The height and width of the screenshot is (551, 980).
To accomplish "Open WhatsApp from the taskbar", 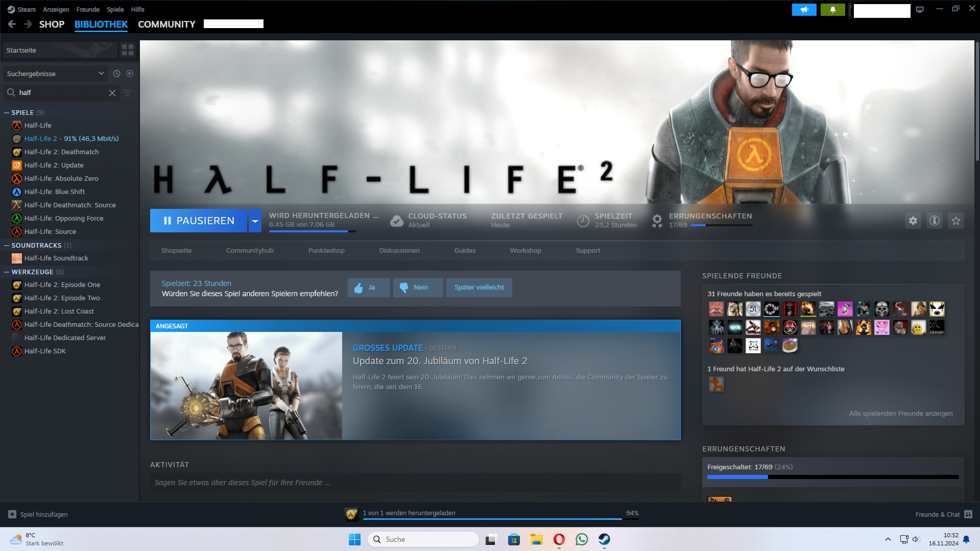I will (582, 539).
